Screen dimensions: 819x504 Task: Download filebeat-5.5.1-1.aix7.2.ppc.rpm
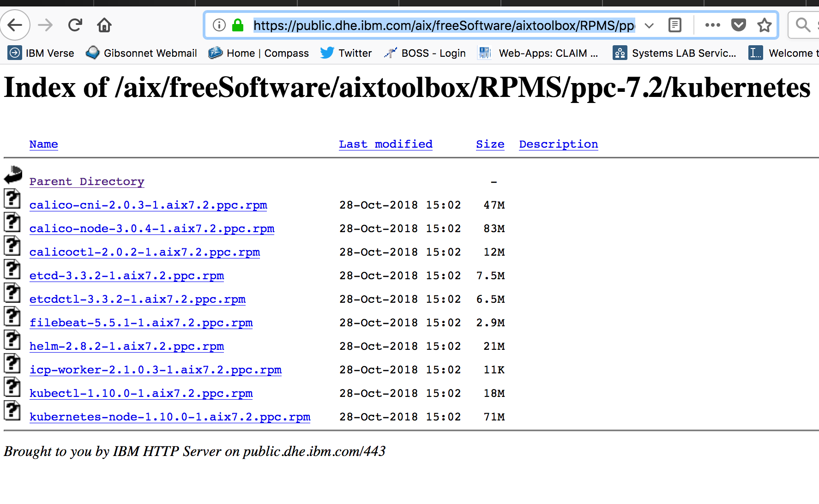[x=141, y=323]
